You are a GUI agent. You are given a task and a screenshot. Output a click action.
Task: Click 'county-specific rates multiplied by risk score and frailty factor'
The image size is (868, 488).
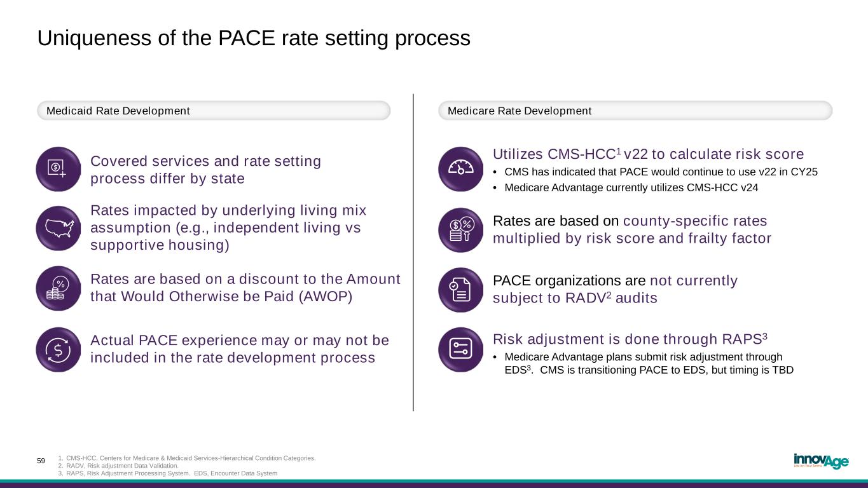632,229
